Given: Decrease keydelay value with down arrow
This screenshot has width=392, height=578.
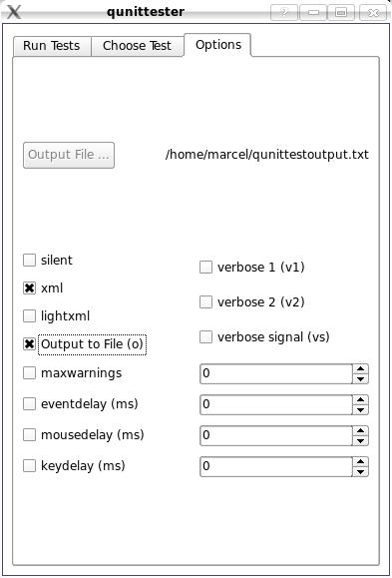Looking at the screenshot, I should (360, 472).
